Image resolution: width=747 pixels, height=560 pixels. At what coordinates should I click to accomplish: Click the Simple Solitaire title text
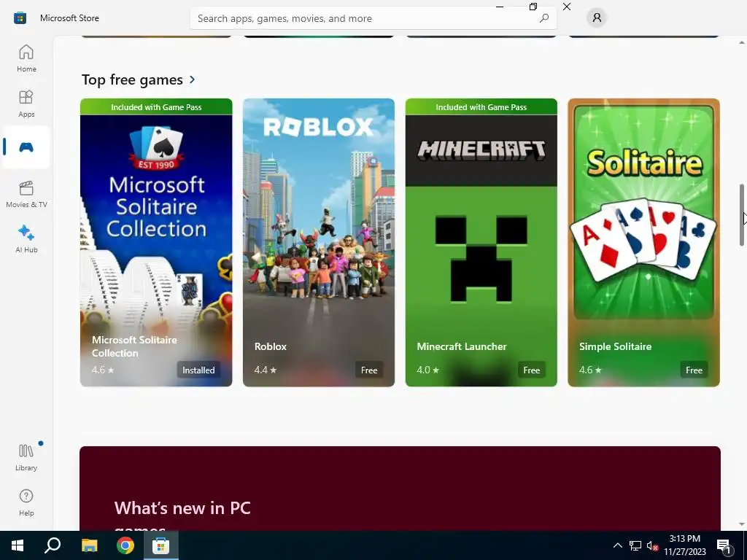(616, 346)
